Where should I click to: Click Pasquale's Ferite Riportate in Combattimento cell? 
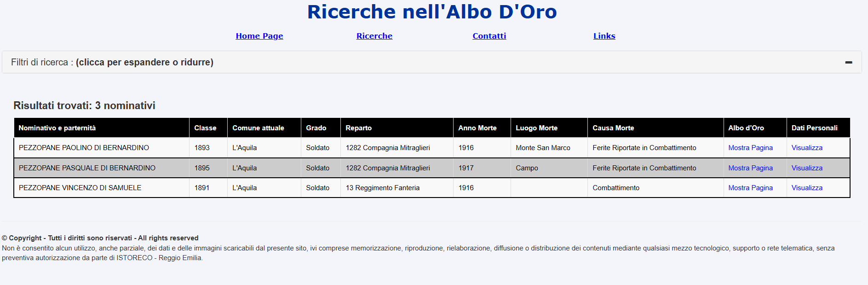point(655,168)
